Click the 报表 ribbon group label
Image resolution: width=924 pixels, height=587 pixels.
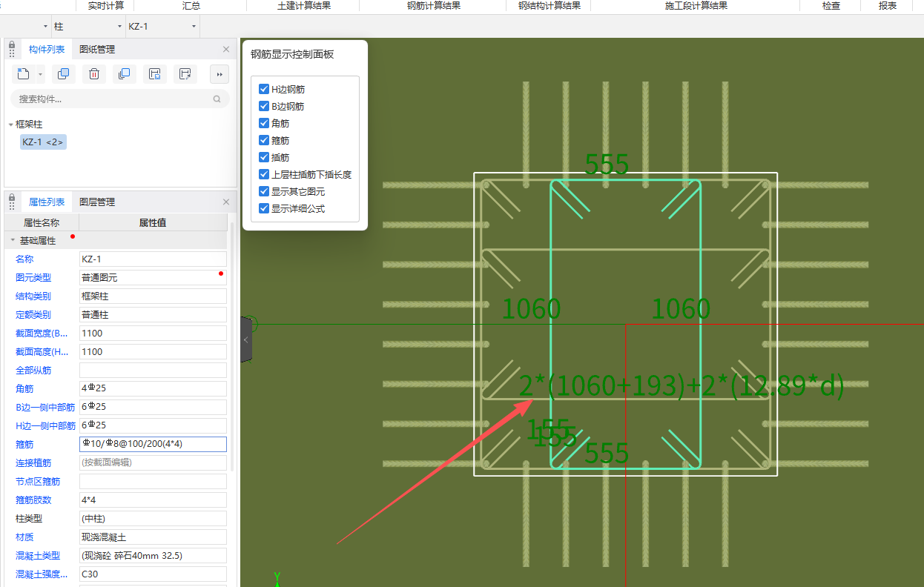[888, 6]
